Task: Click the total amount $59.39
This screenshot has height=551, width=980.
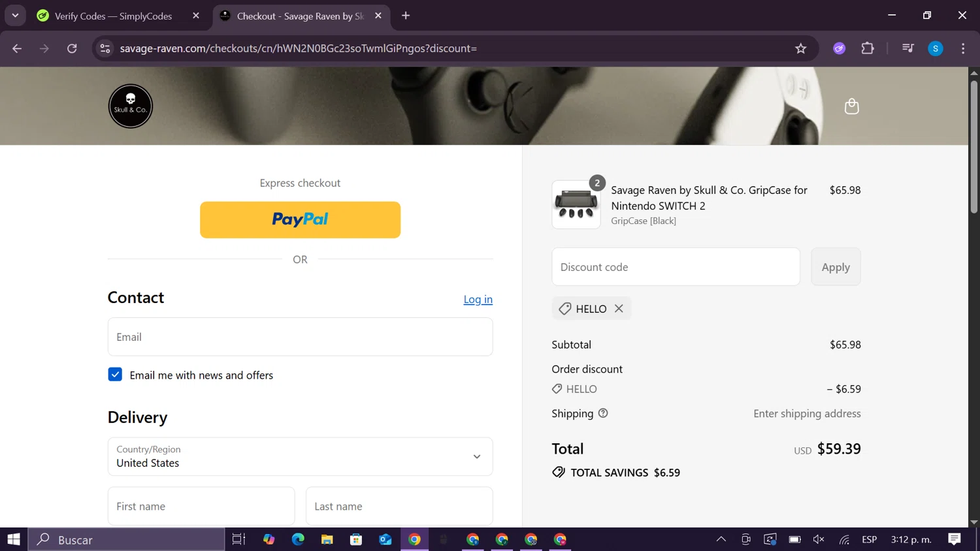Action: (x=839, y=449)
